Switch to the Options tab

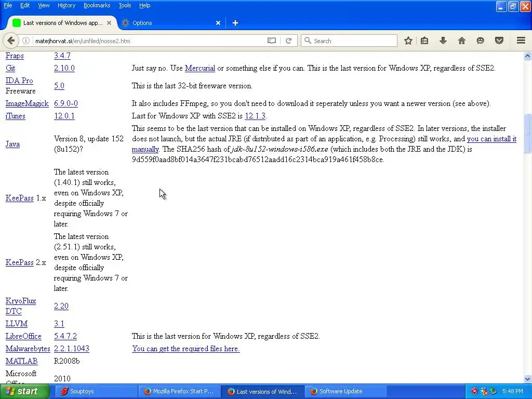pos(171,23)
